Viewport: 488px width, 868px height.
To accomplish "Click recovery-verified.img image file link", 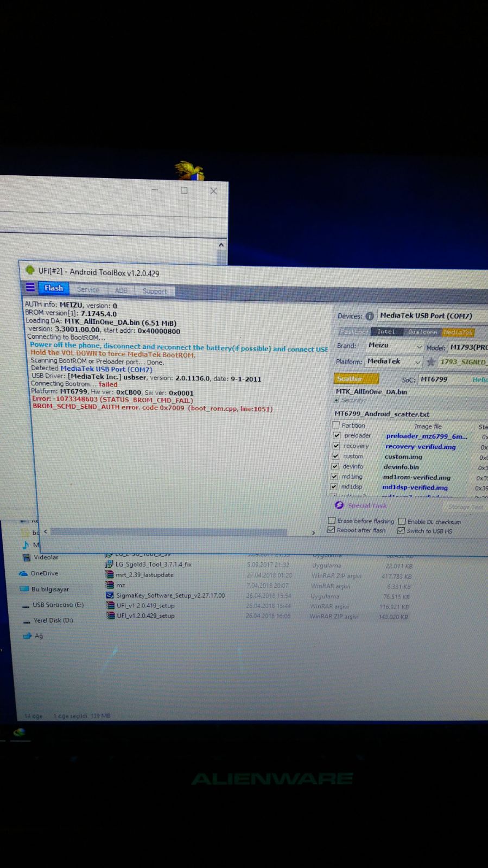I will tap(421, 446).
